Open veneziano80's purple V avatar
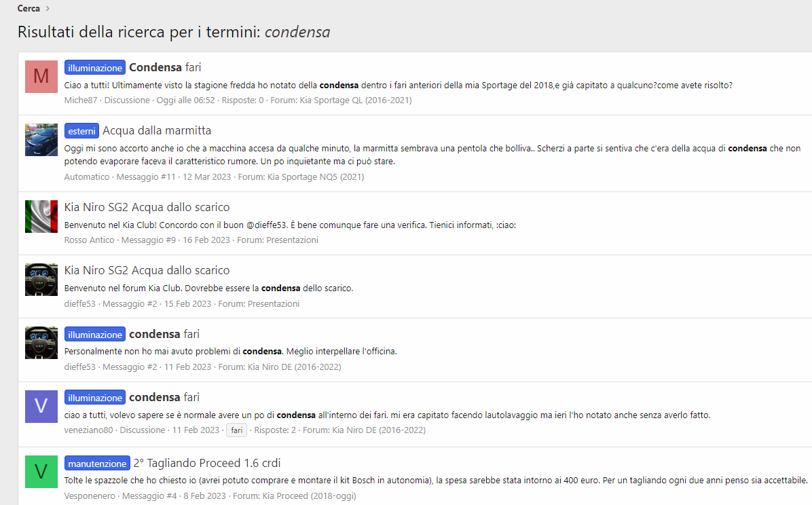This screenshot has width=812, height=505. pos(41,407)
